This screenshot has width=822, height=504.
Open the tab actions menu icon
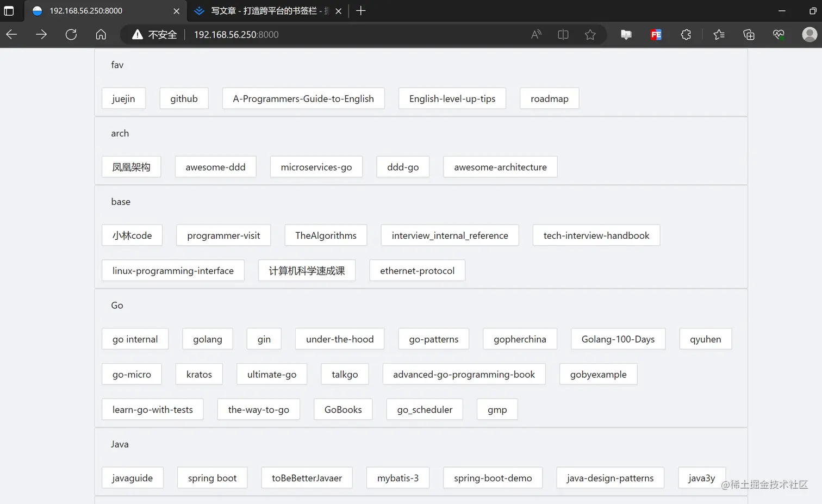coord(9,11)
